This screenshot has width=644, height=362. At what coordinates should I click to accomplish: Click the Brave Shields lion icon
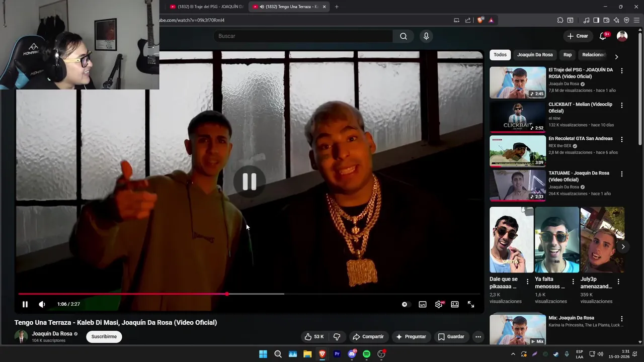(480, 20)
